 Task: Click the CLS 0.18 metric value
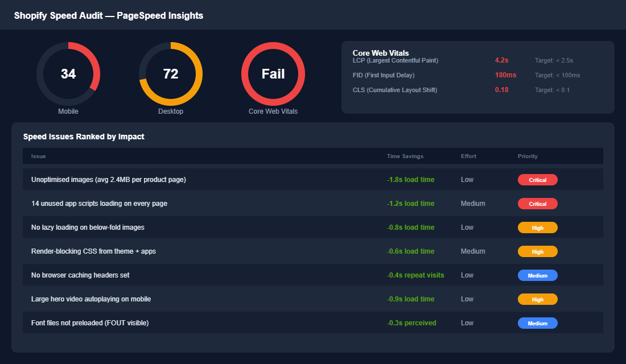(500, 89)
